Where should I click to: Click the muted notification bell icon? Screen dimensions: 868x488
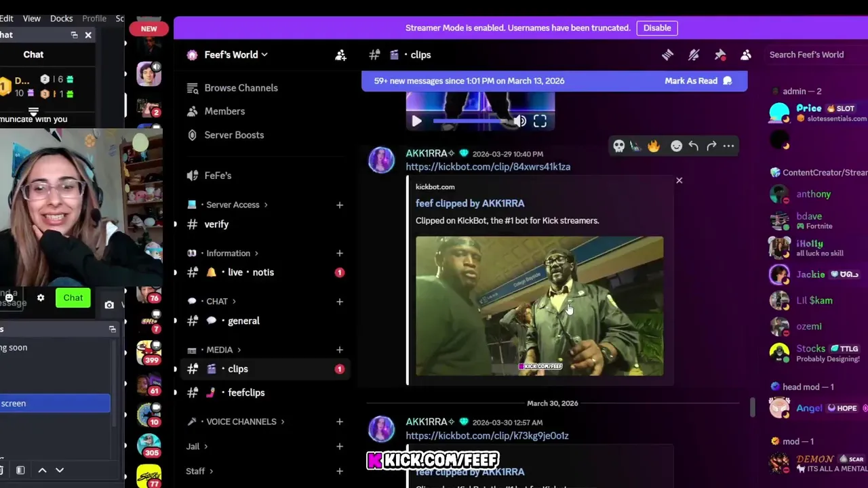pyautogui.click(x=694, y=55)
